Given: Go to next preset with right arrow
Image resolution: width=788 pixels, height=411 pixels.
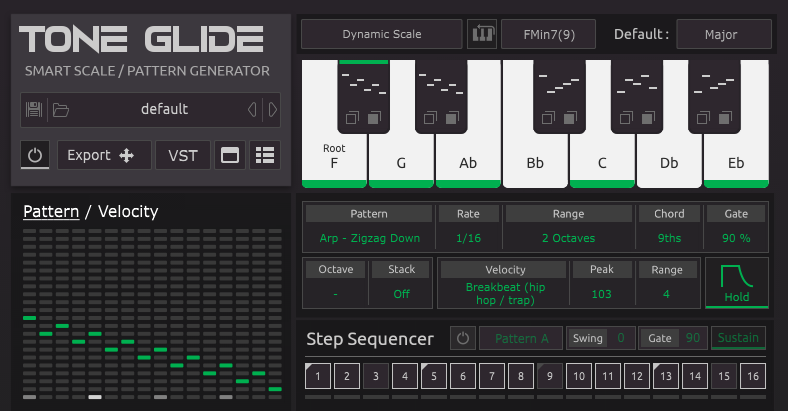Looking at the screenshot, I should point(272,110).
